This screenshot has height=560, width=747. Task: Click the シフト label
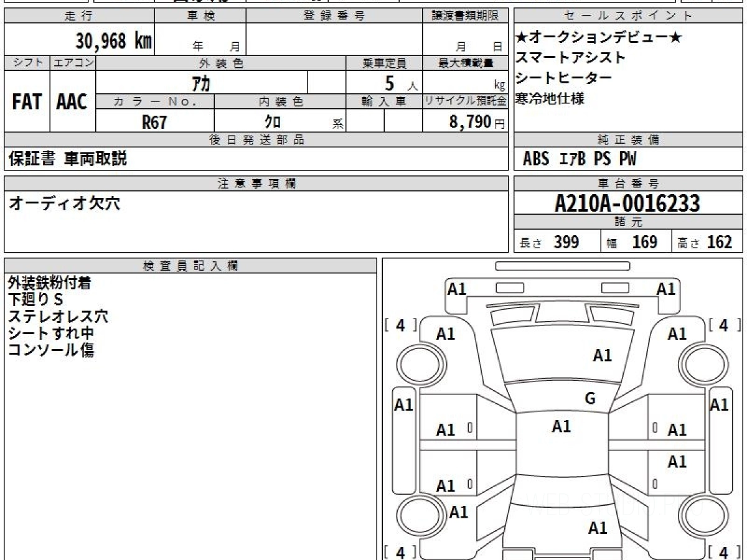[x=27, y=63]
